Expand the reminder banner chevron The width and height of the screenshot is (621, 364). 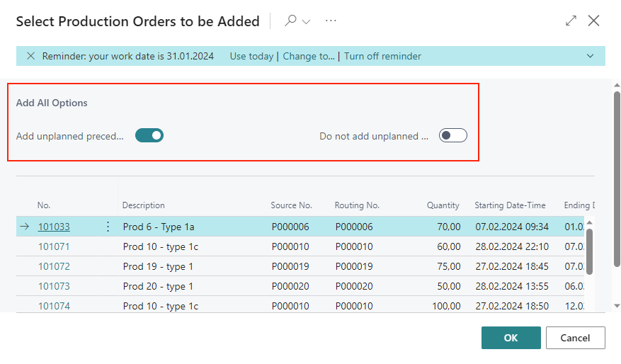tap(590, 56)
